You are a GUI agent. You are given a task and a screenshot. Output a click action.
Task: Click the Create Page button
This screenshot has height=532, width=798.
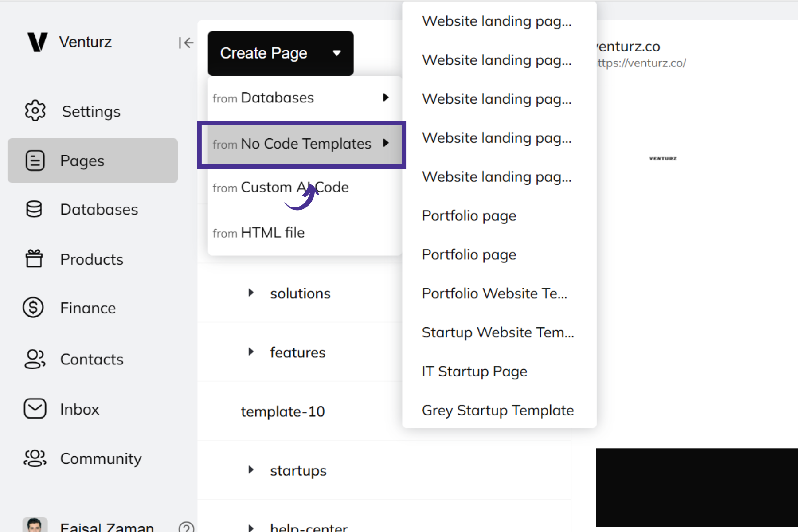click(280, 53)
